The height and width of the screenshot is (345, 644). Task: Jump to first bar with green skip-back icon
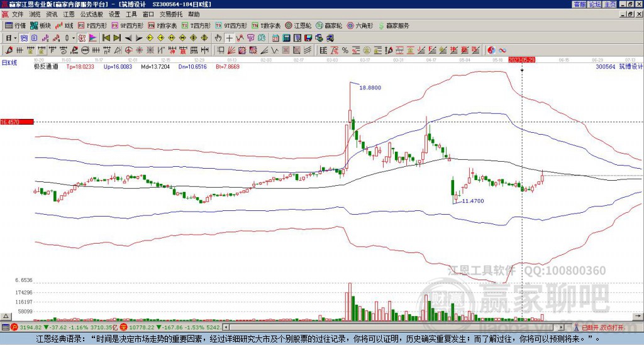pos(106,38)
